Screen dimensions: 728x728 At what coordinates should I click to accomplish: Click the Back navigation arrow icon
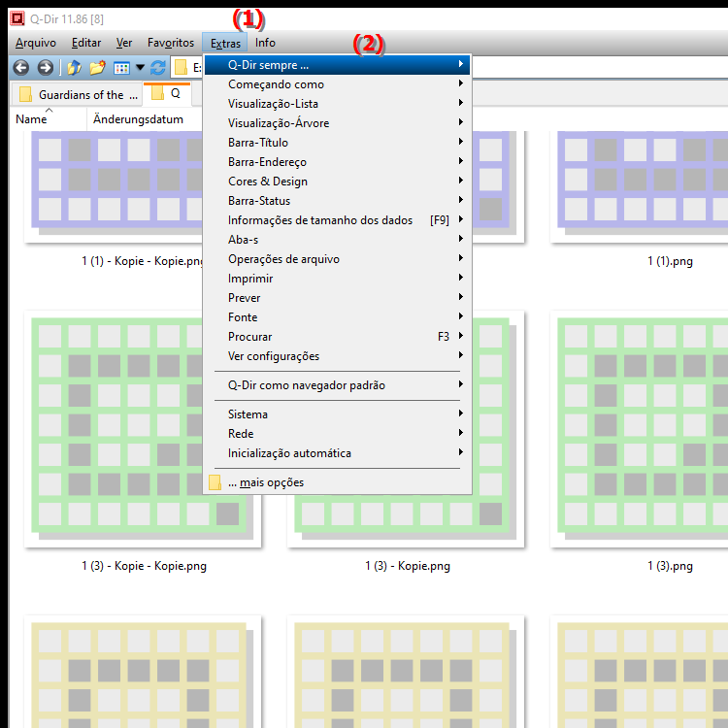coord(19,68)
